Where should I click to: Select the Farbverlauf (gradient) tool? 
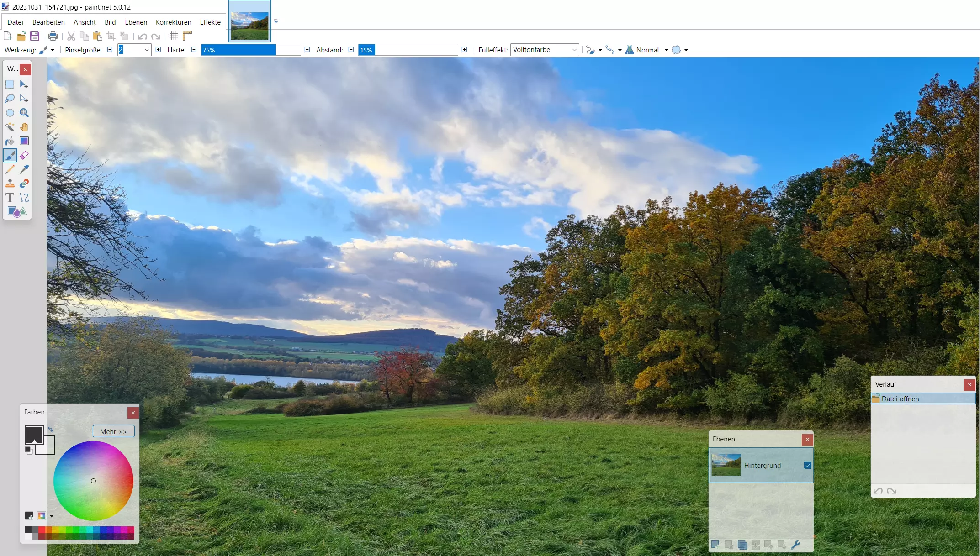coord(24,141)
